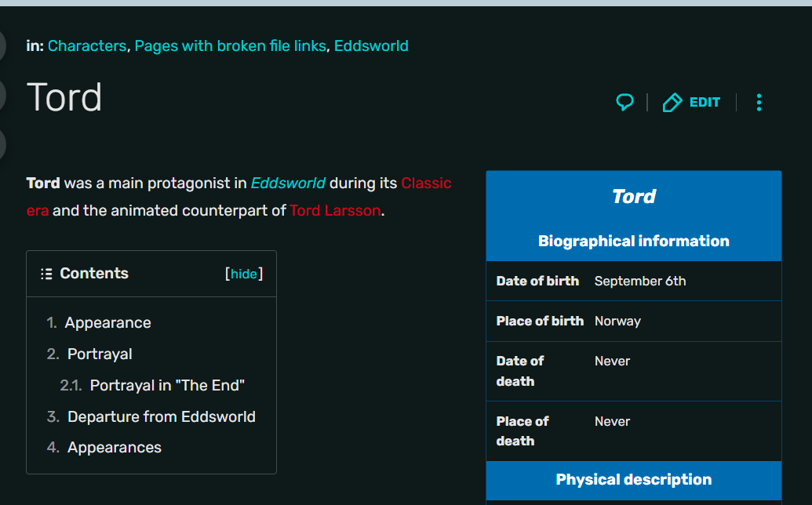812x505 pixels.
Task: Click the pencil edit icon
Action: [672, 103]
